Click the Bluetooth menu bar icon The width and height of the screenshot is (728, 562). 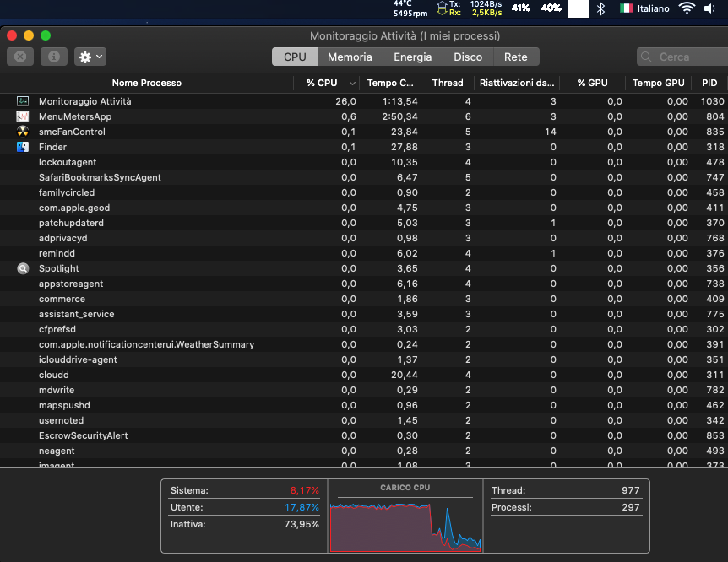(600, 8)
